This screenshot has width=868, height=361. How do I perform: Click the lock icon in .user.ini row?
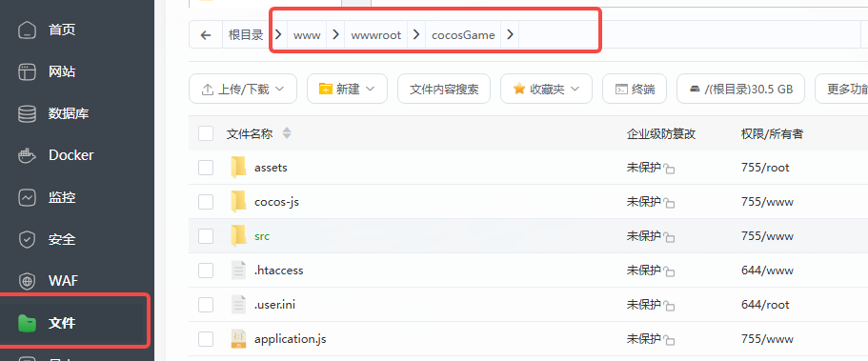(669, 306)
